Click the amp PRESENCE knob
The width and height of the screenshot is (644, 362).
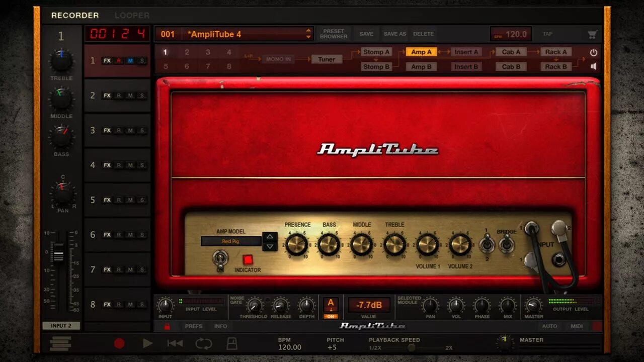click(297, 244)
